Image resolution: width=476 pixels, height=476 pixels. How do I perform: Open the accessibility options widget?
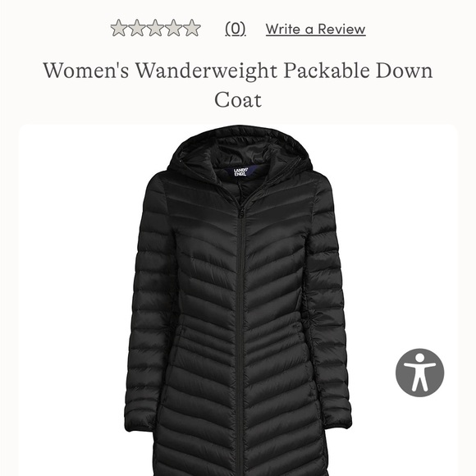click(x=419, y=373)
